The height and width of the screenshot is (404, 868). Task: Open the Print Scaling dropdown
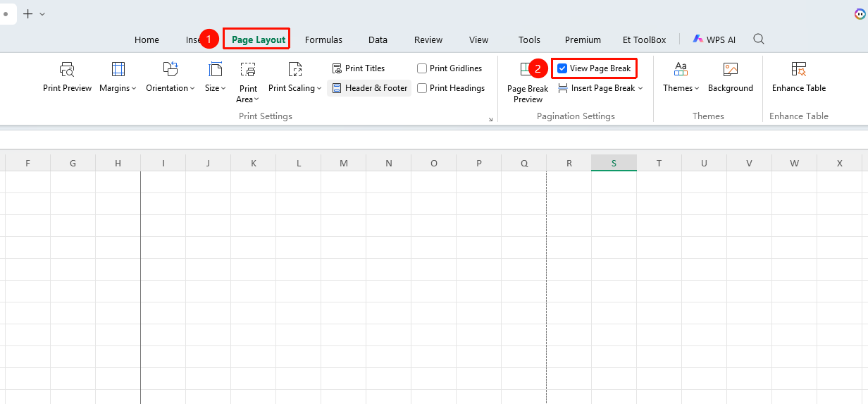click(294, 78)
